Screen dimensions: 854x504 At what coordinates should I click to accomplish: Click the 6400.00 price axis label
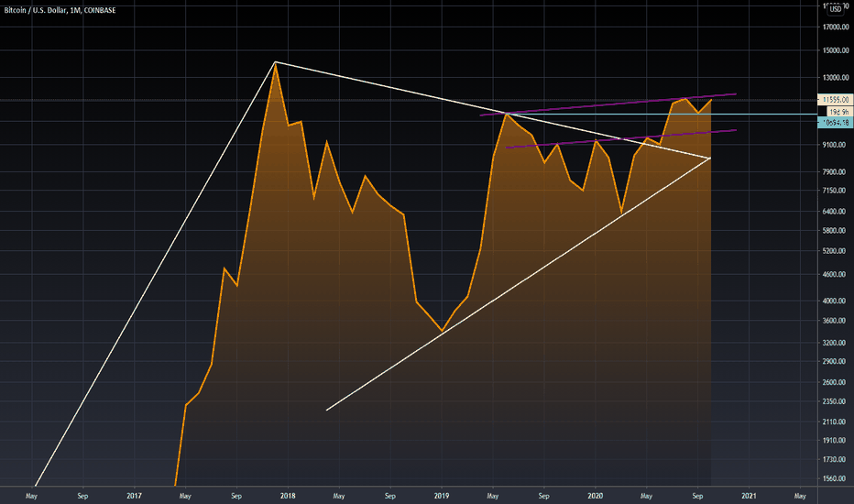pyautogui.click(x=836, y=212)
